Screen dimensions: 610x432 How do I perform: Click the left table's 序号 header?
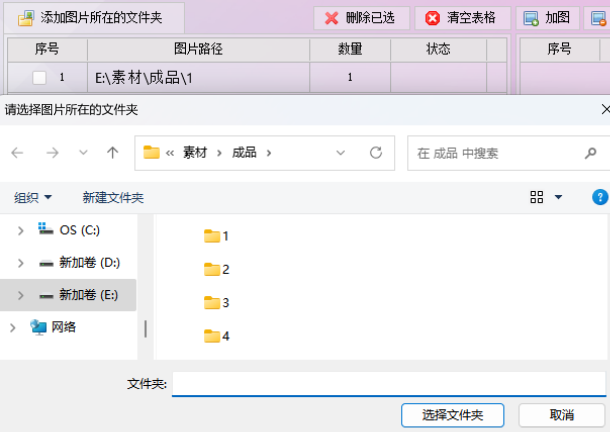point(47,49)
